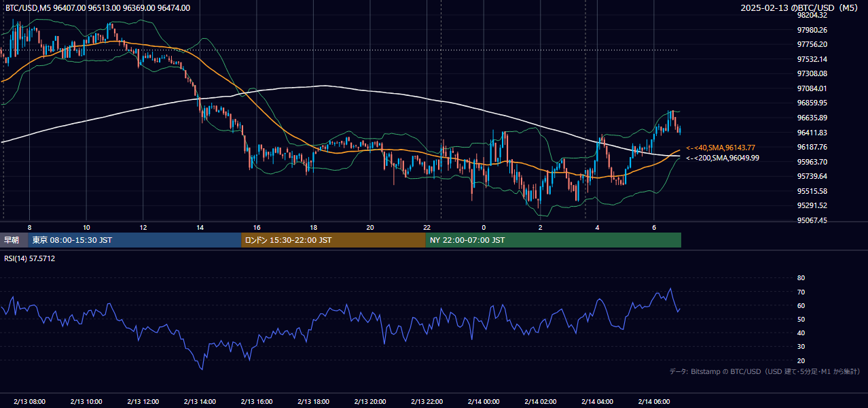The image size is (868, 408).
Task: Click the 2/14 06:00 time label
Action: pos(654,402)
